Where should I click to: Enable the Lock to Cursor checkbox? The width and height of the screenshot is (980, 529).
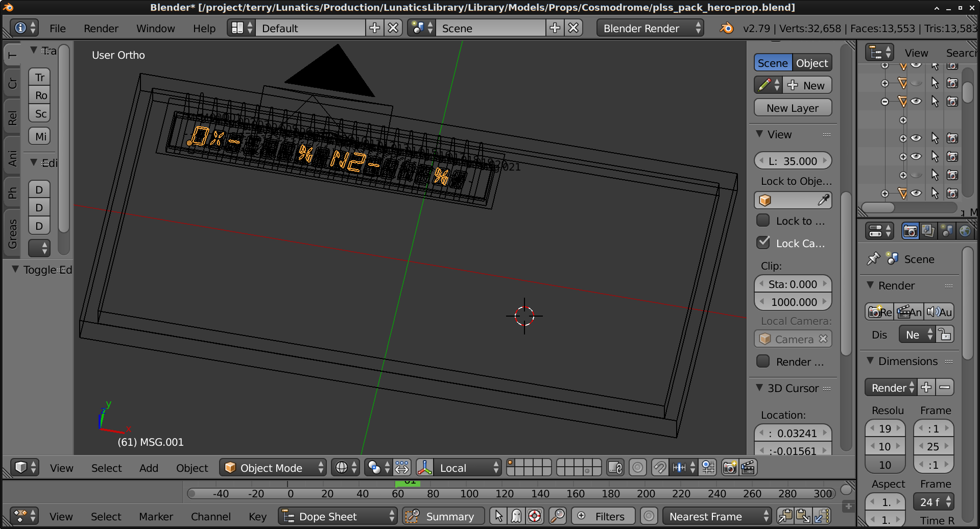[763, 221]
